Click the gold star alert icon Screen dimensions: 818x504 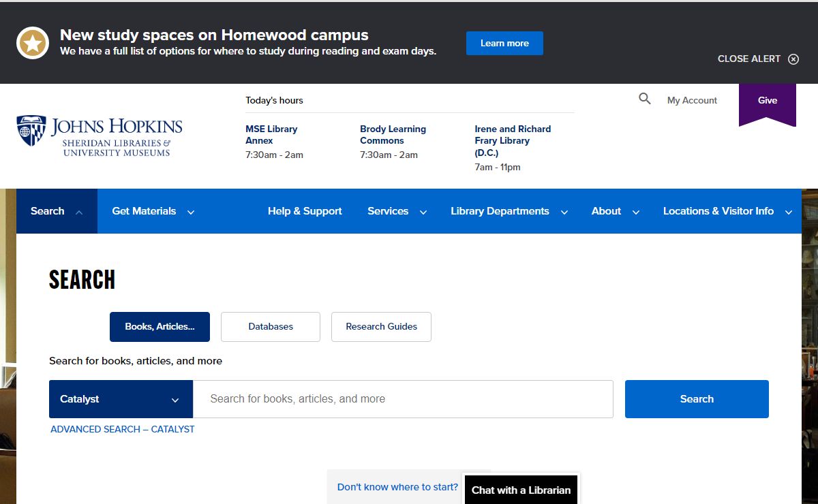(33, 43)
